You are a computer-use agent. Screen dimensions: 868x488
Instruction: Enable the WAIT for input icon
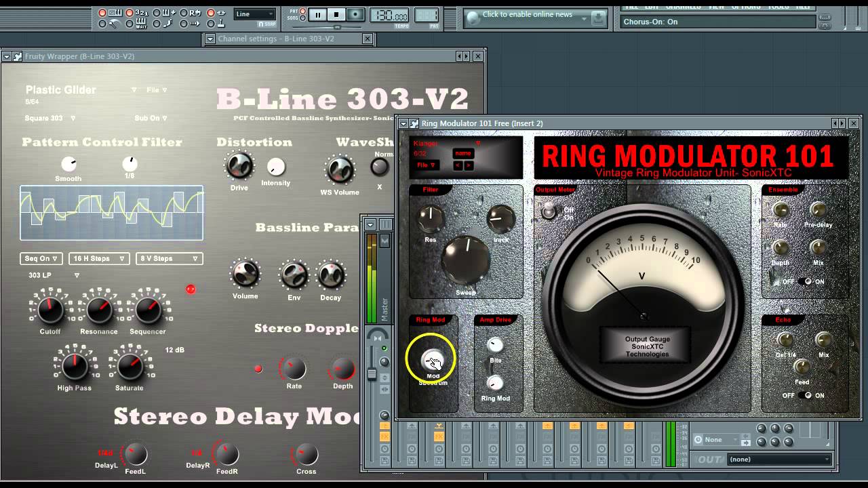point(141,24)
